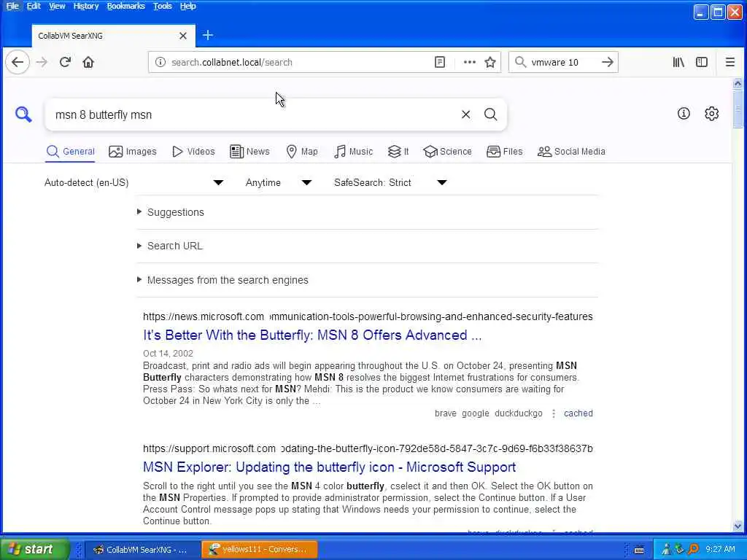The width and height of the screenshot is (747, 560).
Task: Open the File menu
Action: pyautogui.click(x=12, y=6)
